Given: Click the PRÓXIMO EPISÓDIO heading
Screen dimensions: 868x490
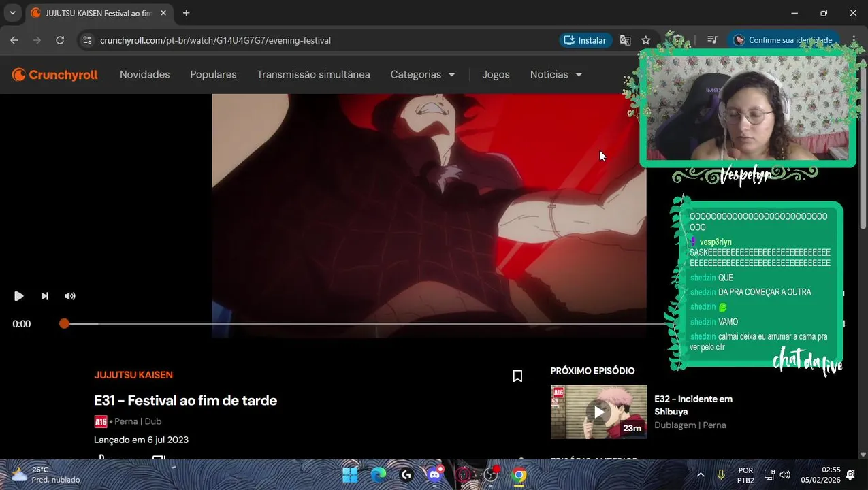Looking at the screenshot, I should [x=592, y=371].
